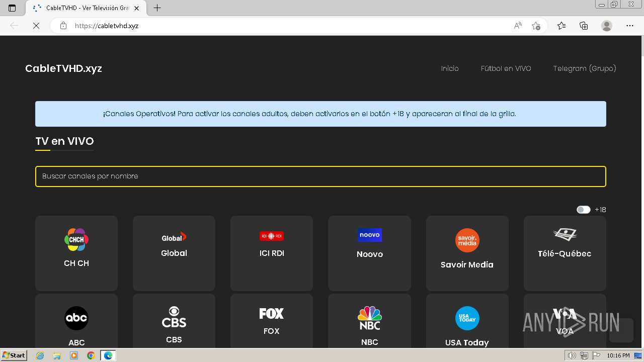The height and width of the screenshot is (362, 644).
Task: Open the Télé-Québec channel label
Action: pyautogui.click(x=565, y=253)
